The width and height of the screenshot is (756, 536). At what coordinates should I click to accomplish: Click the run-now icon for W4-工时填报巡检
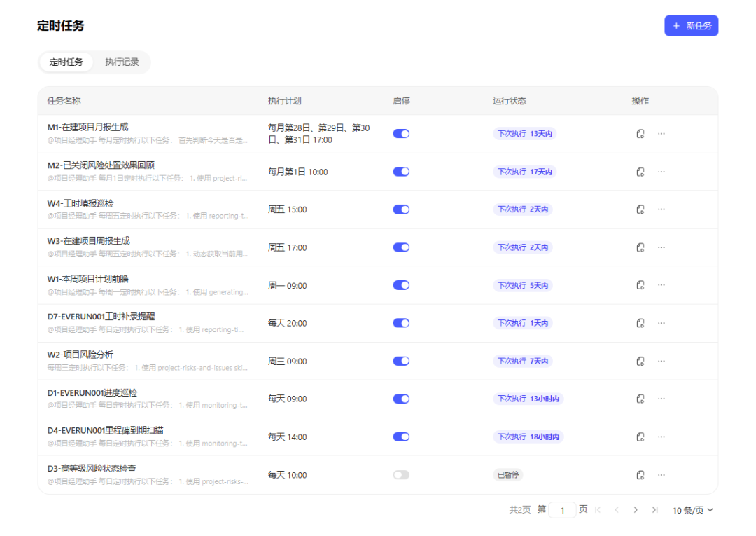(x=640, y=209)
